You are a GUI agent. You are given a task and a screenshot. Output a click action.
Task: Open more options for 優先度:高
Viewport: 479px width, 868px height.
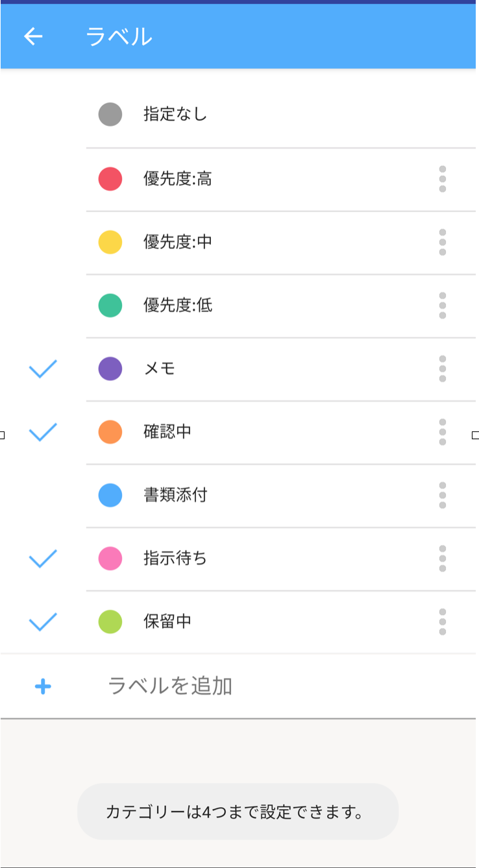pos(443,179)
